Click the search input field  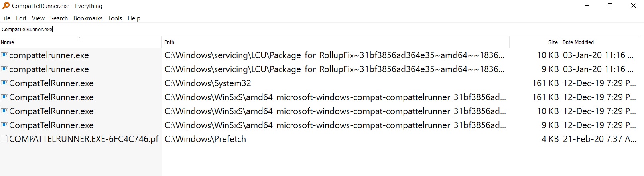(x=319, y=29)
